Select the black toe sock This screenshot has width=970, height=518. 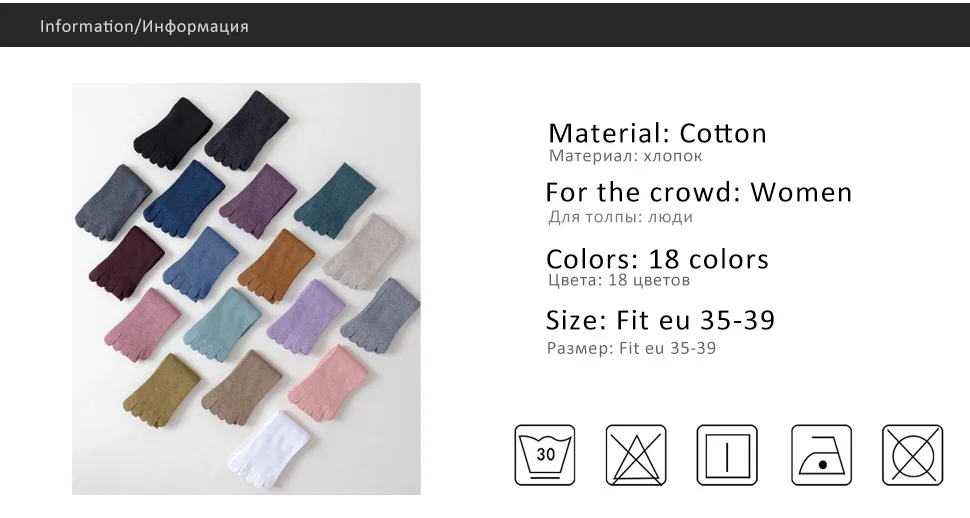pyautogui.click(x=172, y=132)
